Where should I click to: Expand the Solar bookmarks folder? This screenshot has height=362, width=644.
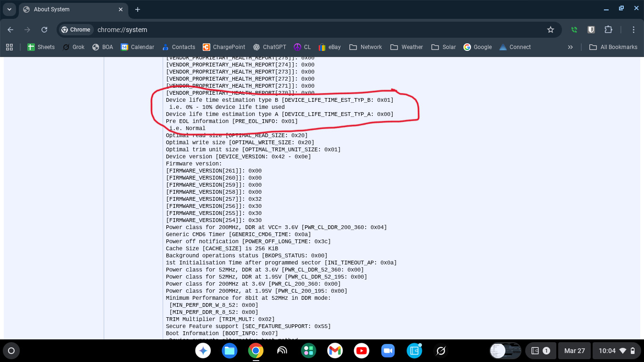(443, 47)
